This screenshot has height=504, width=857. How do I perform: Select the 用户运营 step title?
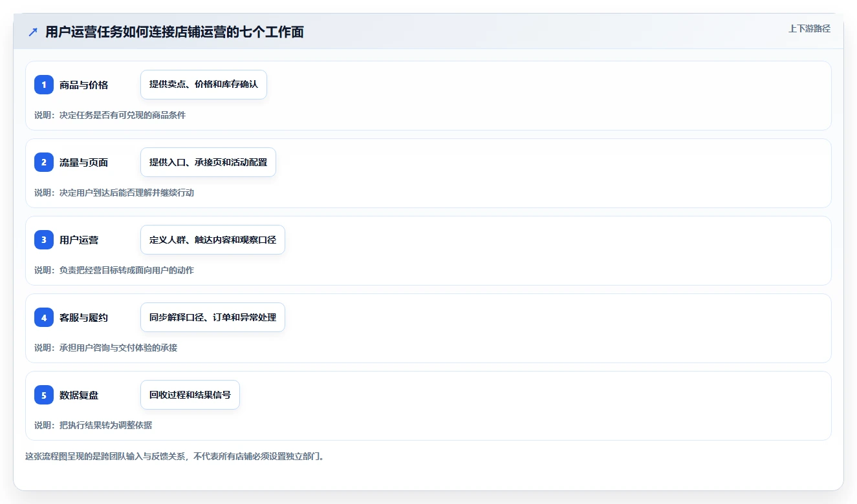point(79,240)
